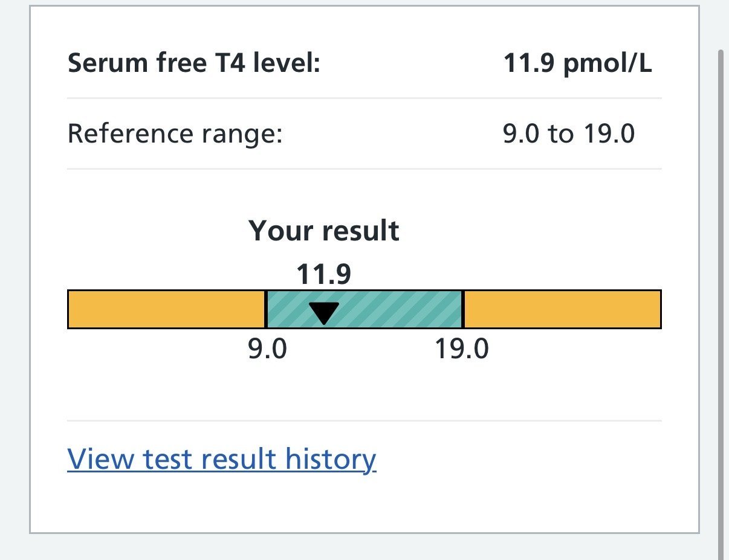The height and width of the screenshot is (560, 729).
Task: Click the Your result heading
Action: click(324, 231)
